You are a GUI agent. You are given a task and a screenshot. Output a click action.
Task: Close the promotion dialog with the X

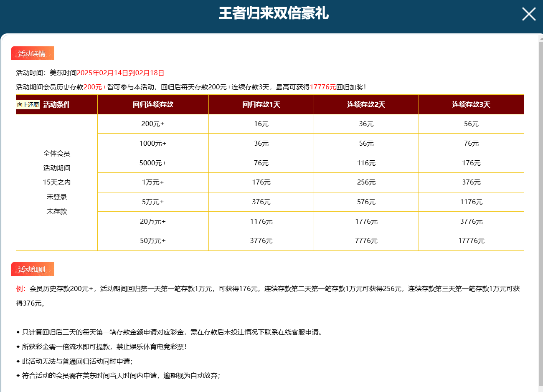(x=529, y=14)
